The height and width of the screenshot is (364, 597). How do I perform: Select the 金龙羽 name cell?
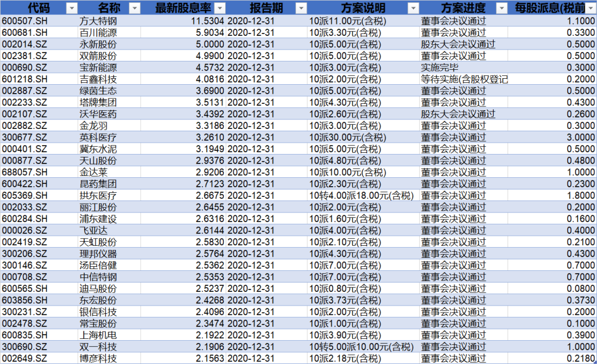[109, 126]
